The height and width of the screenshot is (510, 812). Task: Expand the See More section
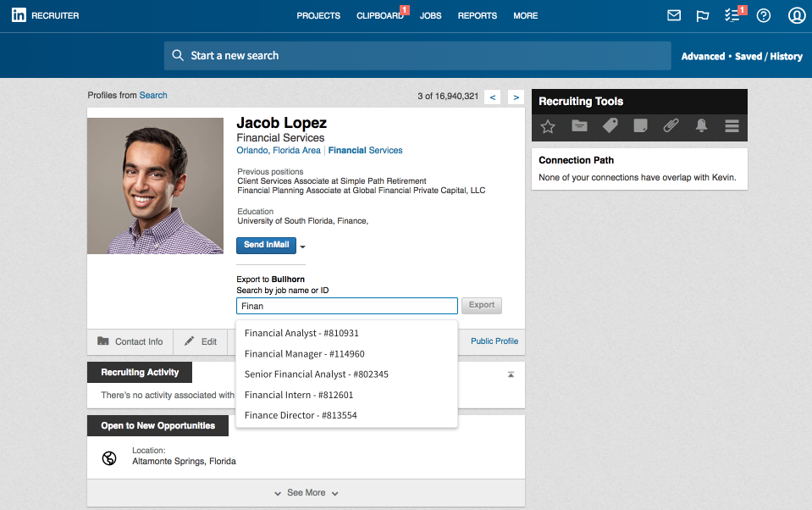(306, 493)
